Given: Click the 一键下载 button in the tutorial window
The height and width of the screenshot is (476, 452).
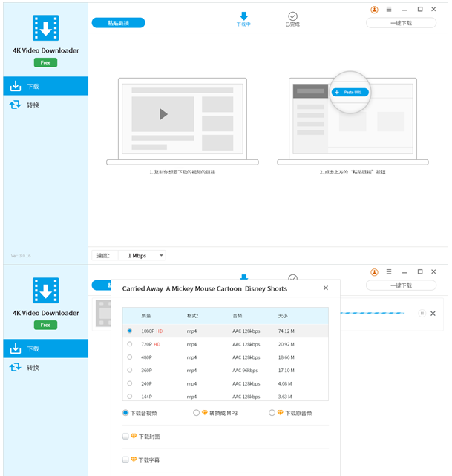Looking at the screenshot, I should (x=401, y=23).
